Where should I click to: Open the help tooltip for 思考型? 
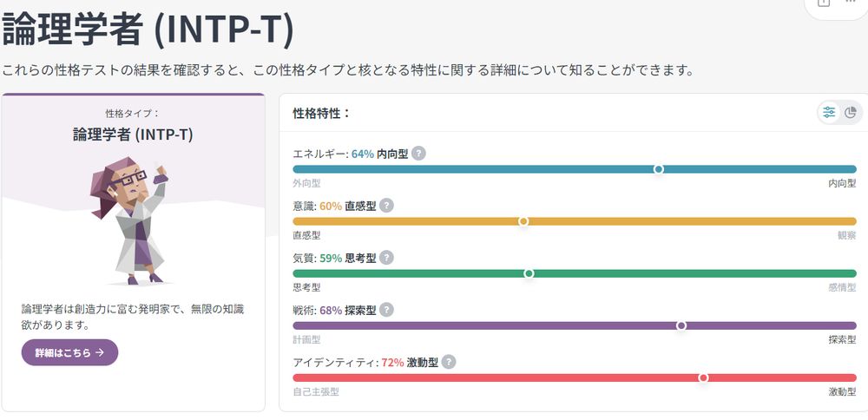(x=386, y=258)
